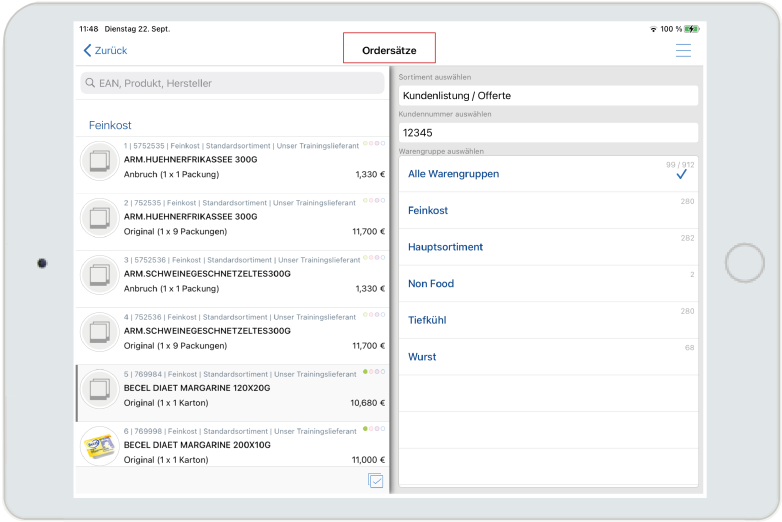Tap the placeholder image of item 1
The height and width of the screenshot is (522, 782).
(100, 160)
